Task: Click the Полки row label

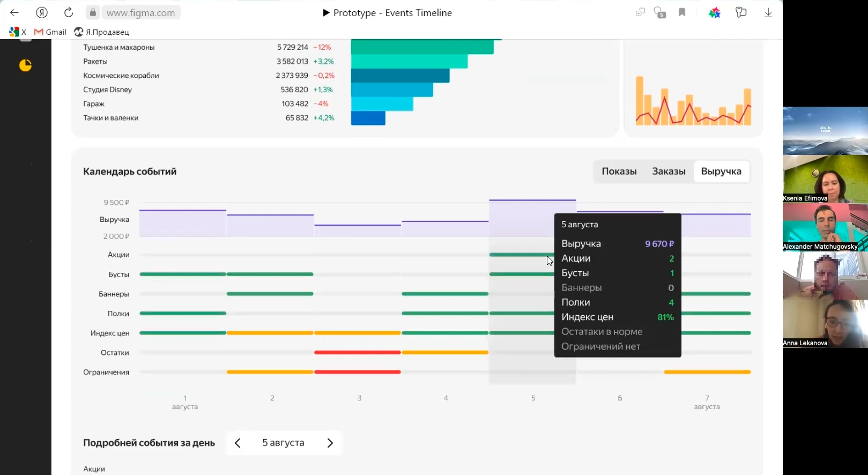Action: click(x=118, y=314)
